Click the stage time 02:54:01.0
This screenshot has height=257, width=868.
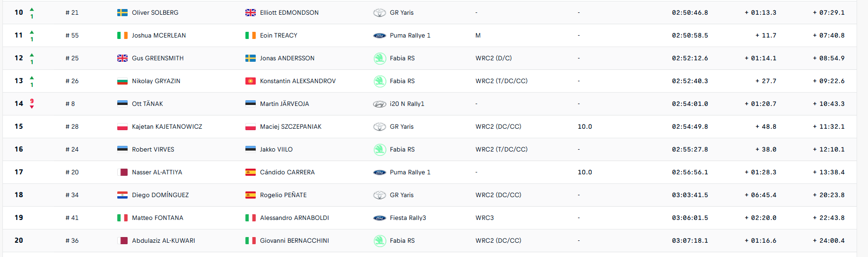tap(690, 104)
